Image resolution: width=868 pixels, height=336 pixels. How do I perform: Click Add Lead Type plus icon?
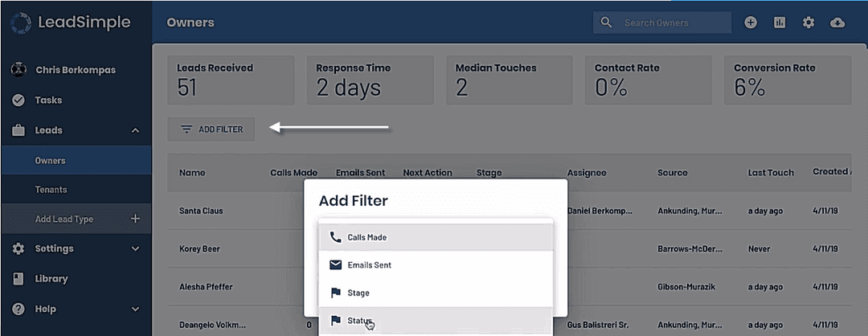[x=135, y=219]
